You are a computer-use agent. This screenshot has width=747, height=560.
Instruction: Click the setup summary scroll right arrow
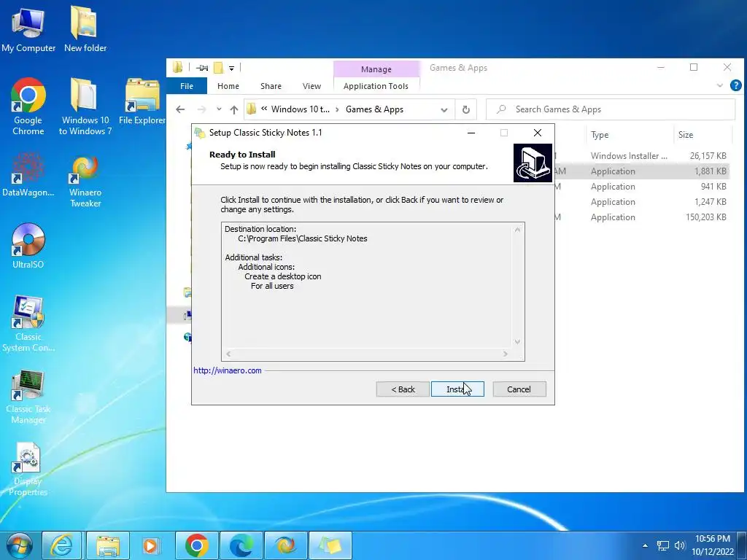[x=505, y=354]
